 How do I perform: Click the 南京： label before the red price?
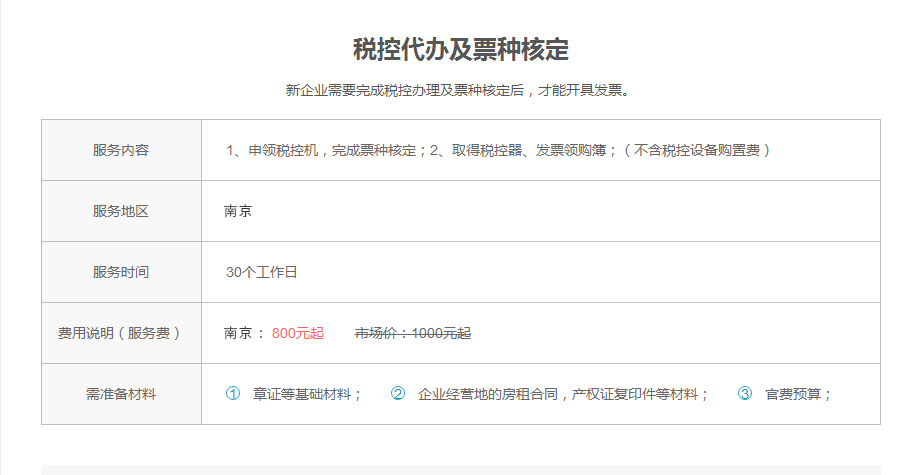coord(244,333)
